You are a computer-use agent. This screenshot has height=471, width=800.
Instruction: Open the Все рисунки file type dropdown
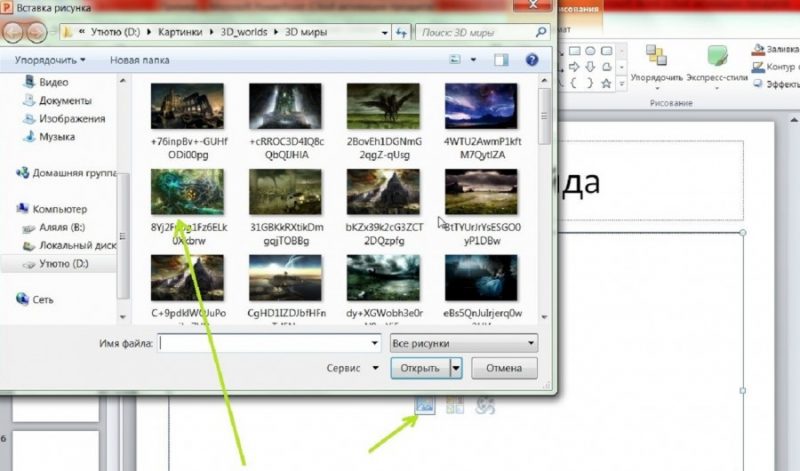462,343
